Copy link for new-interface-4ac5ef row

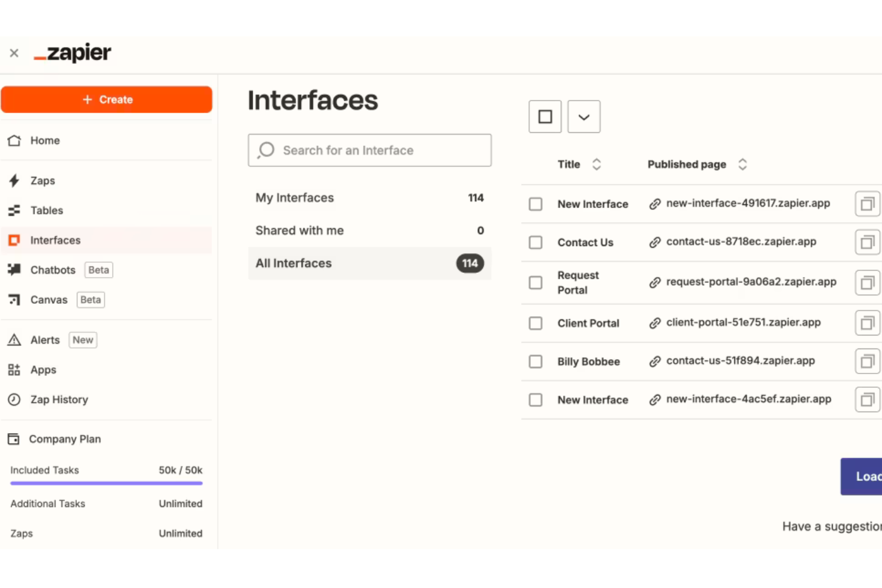click(868, 400)
